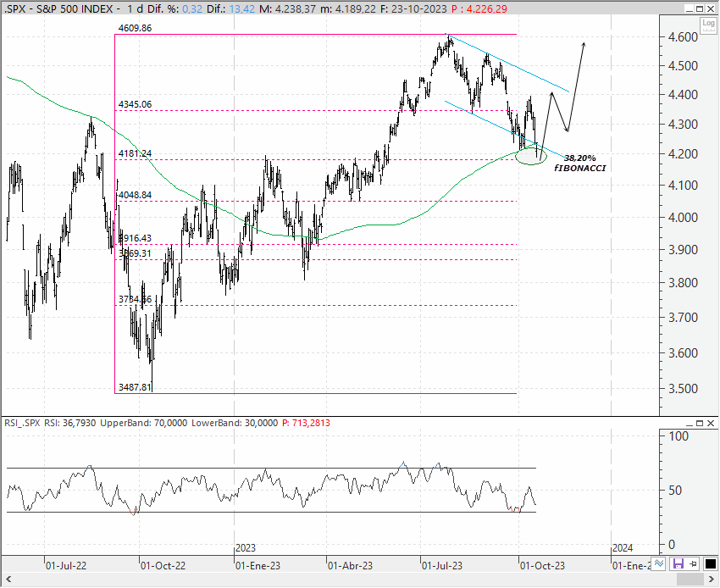Select the 3487.81 Fibonacci level label
The height and width of the screenshot is (588, 720).
[135, 387]
